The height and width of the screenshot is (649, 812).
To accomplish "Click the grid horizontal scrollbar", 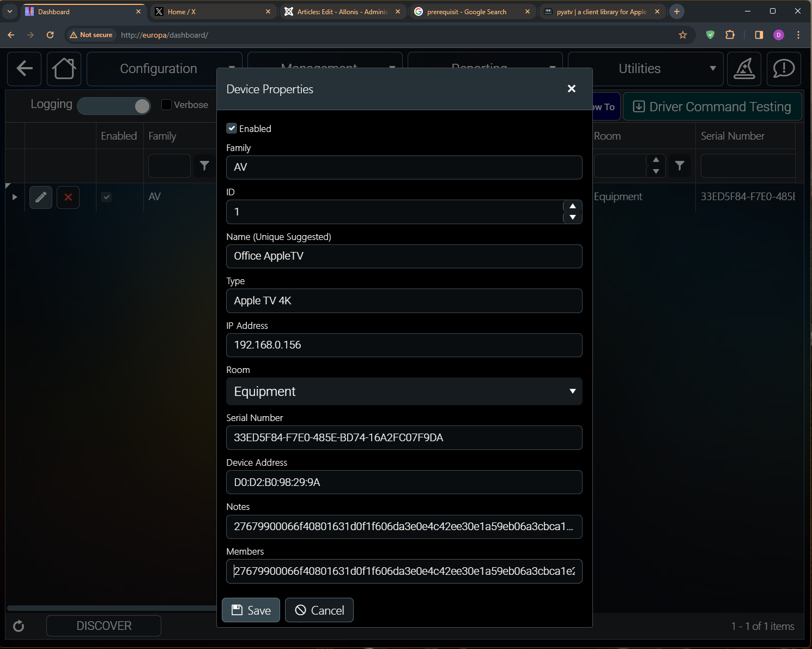I will click(x=112, y=608).
